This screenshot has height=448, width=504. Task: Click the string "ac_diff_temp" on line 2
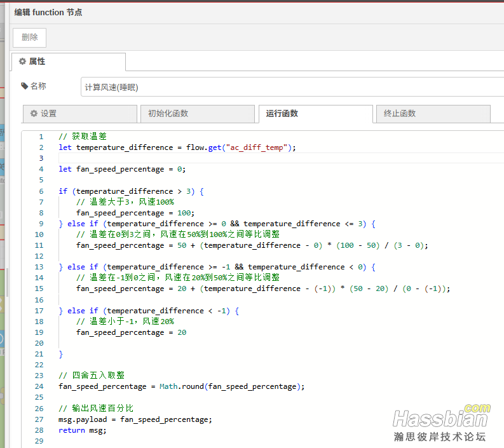coord(256,147)
